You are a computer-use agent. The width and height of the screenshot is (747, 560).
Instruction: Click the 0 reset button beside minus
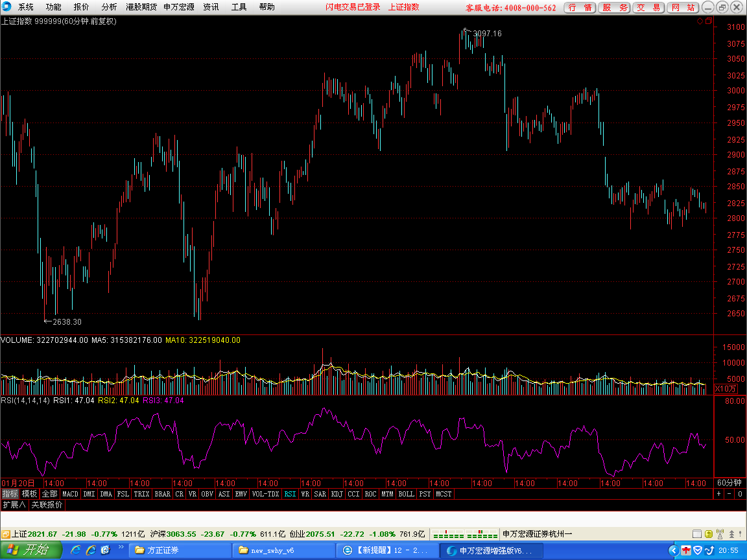[740, 494]
